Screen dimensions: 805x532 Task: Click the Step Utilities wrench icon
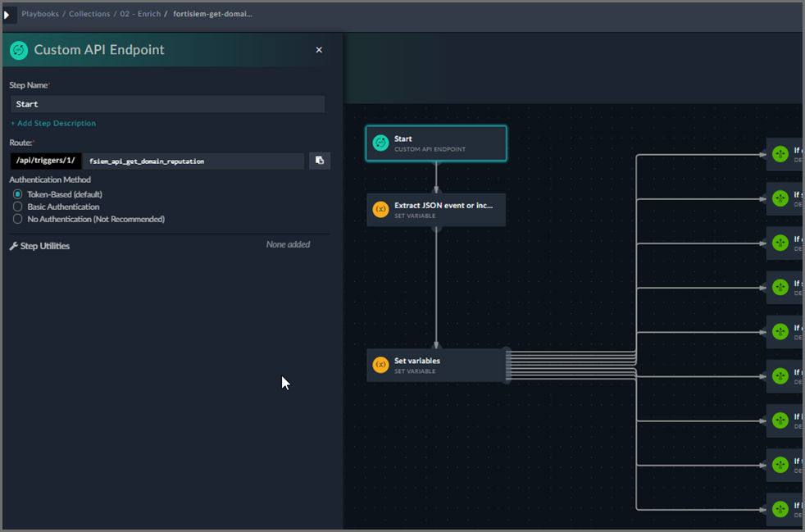click(x=14, y=246)
